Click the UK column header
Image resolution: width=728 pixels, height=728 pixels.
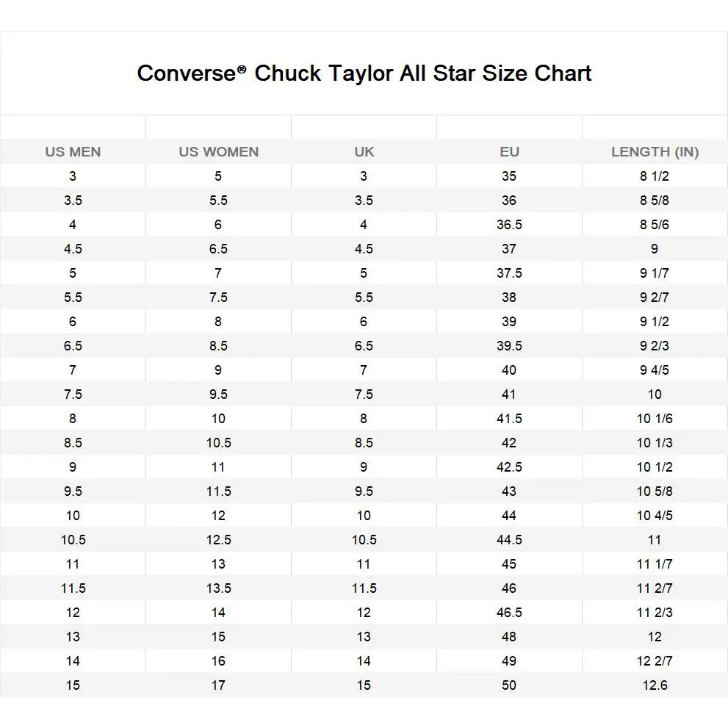point(364,152)
